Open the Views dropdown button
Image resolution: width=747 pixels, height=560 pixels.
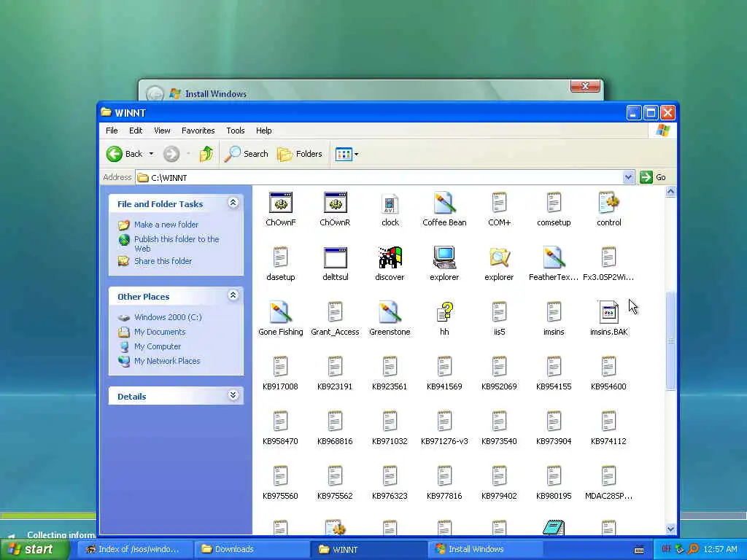[x=347, y=154]
